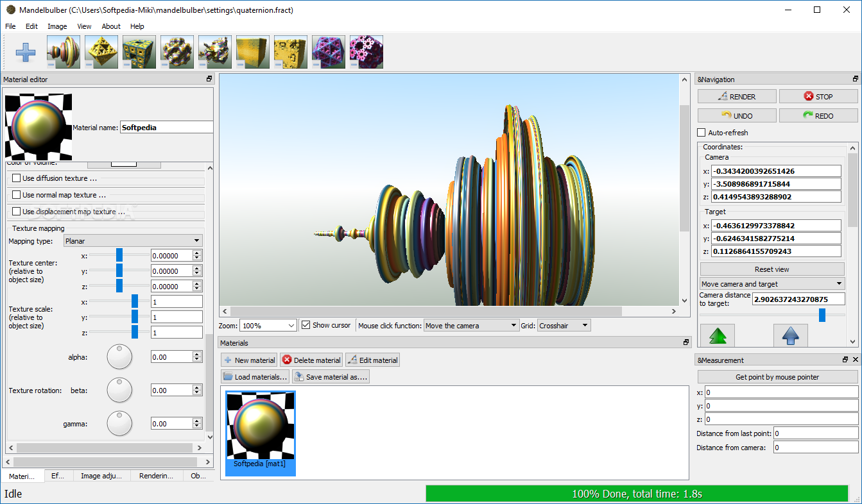The height and width of the screenshot is (504, 862).
Task: Enable Use normal map texture
Action: pos(17,195)
